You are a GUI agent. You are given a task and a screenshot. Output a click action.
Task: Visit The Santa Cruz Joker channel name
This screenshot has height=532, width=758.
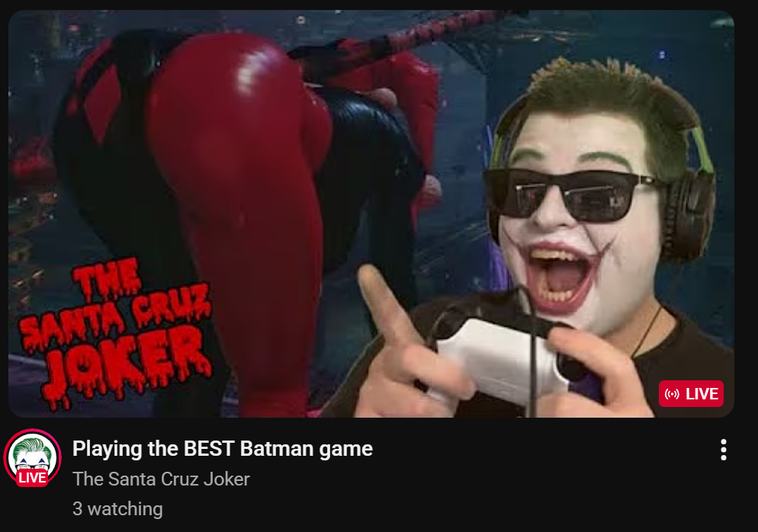coord(161,479)
